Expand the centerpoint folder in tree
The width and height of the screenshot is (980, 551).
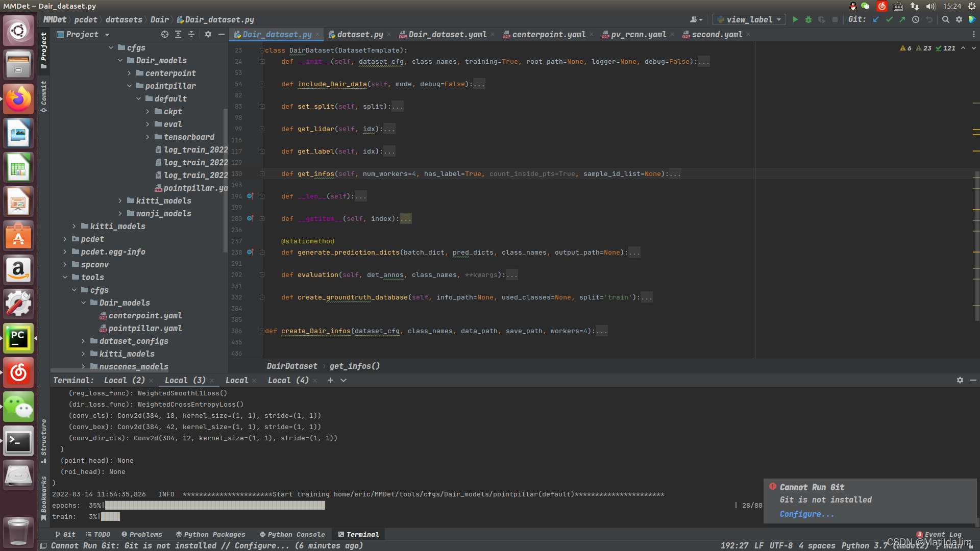click(x=130, y=73)
